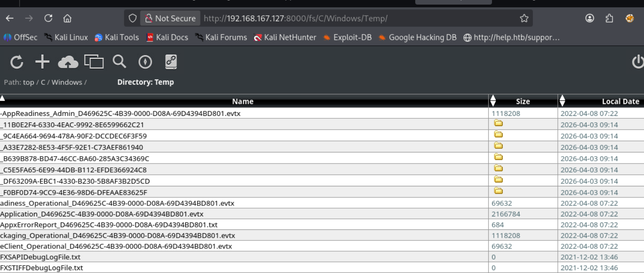Open the cloud upload icon
644x273 pixels.
pos(68,62)
